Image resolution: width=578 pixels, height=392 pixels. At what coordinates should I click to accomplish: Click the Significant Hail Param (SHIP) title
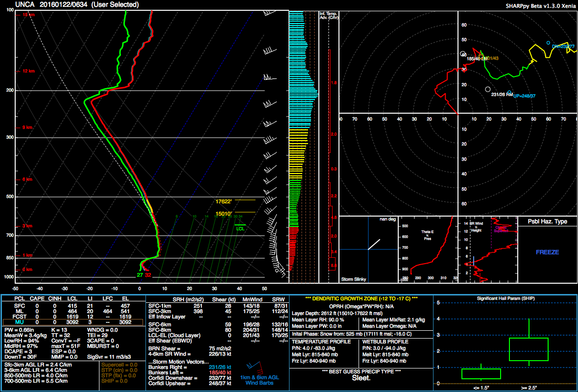click(x=506, y=299)
